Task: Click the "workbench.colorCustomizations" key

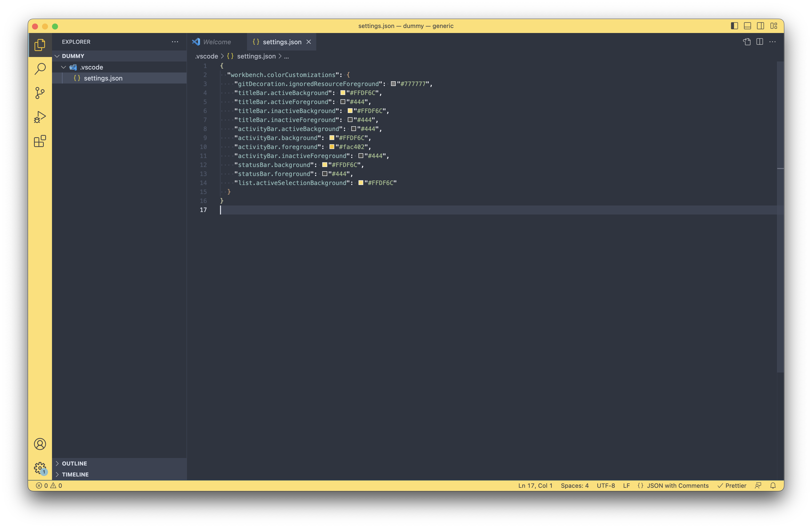Action: click(283, 75)
